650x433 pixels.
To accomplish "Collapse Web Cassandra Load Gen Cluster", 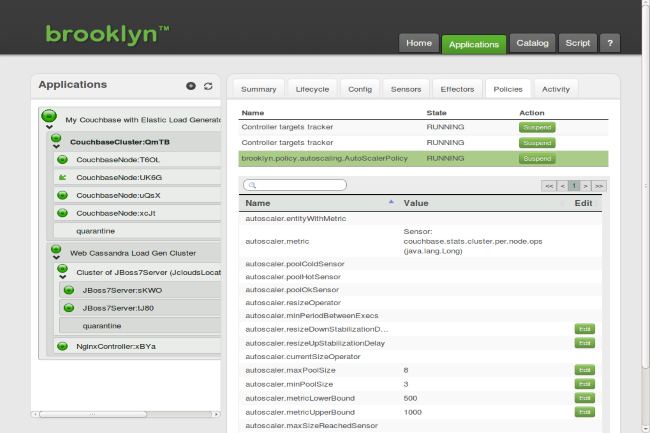I will [56, 258].
